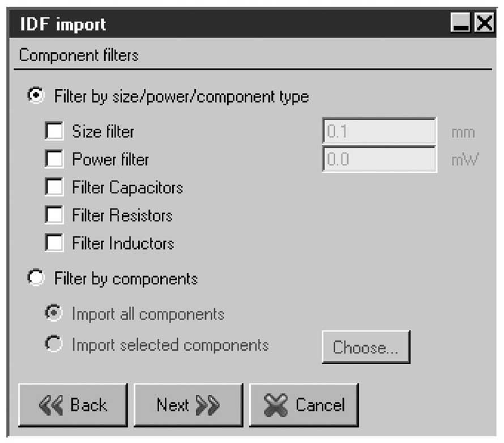Click the Power filter mW input field
This screenshot has height=443, width=504.
click(379, 159)
